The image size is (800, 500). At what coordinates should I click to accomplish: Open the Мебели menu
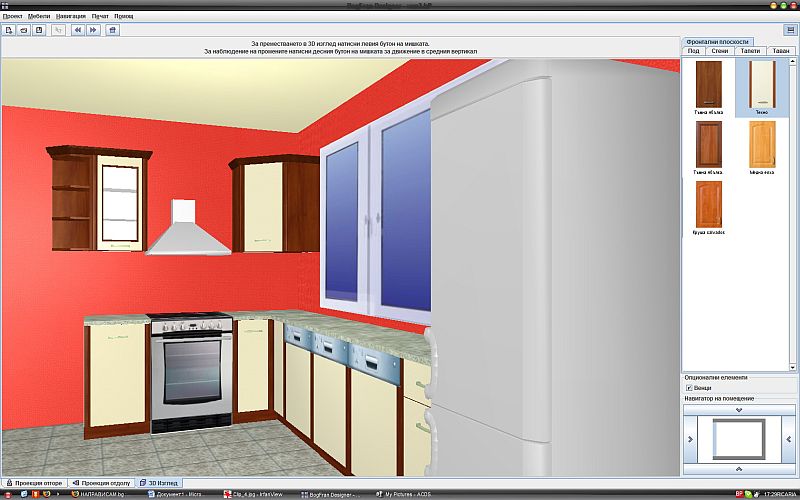pos(39,16)
